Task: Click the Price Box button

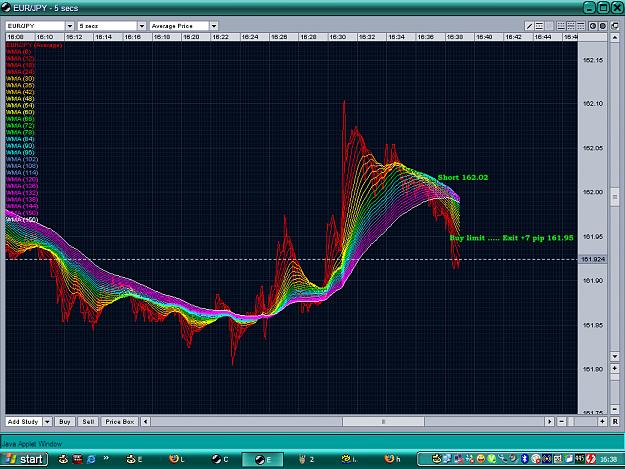Action: point(120,422)
